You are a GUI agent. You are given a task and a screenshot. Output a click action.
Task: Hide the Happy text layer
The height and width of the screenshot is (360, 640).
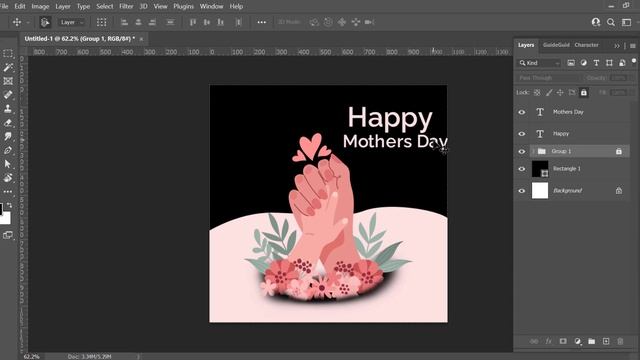click(522, 133)
